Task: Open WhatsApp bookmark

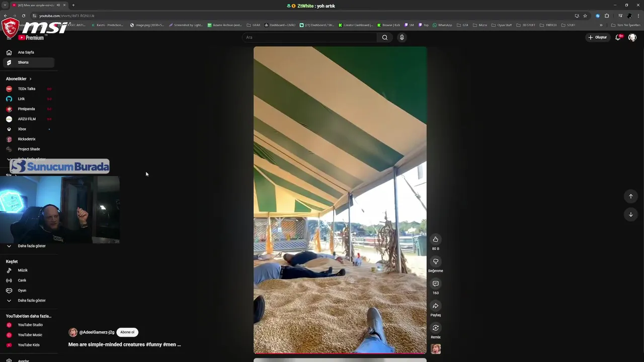Action: tap(442, 25)
